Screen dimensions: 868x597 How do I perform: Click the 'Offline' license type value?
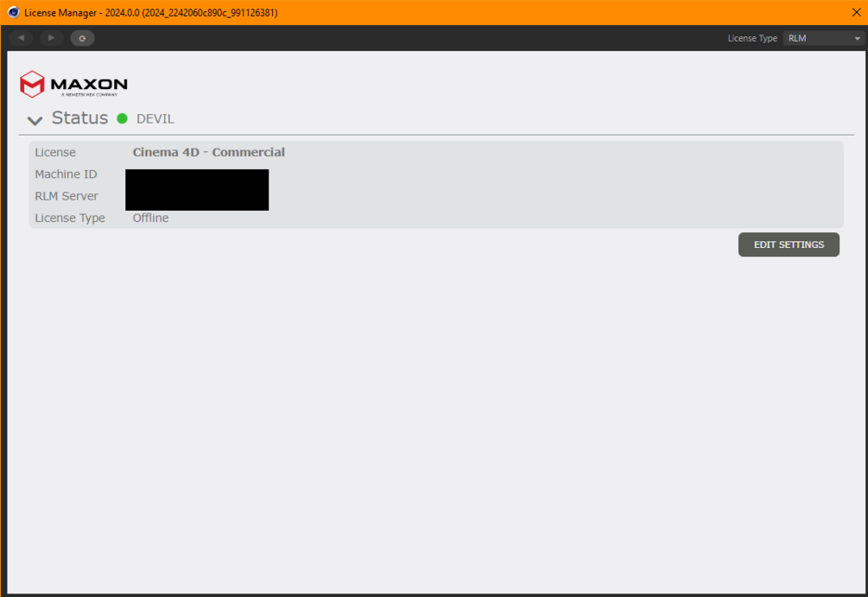pyautogui.click(x=150, y=218)
